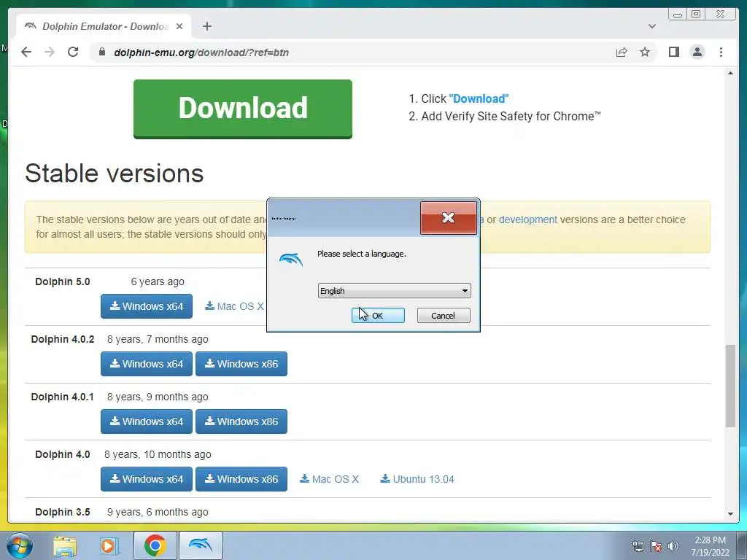Click the address bar URL
This screenshot has width=747, height=560.
201,52
